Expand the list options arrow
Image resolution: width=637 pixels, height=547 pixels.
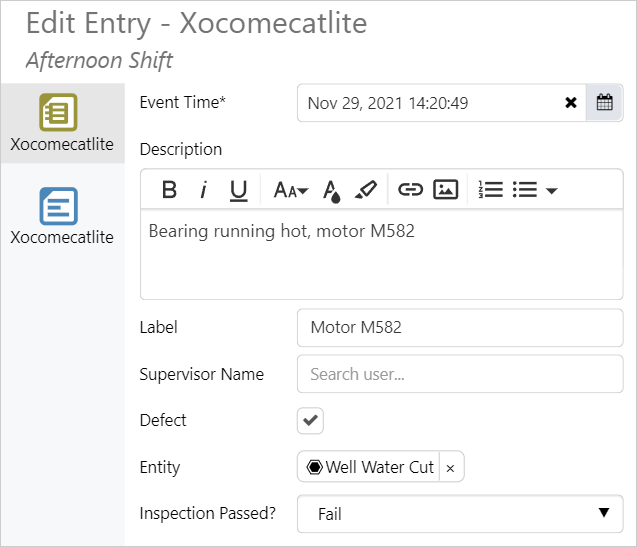coord(551,190)
